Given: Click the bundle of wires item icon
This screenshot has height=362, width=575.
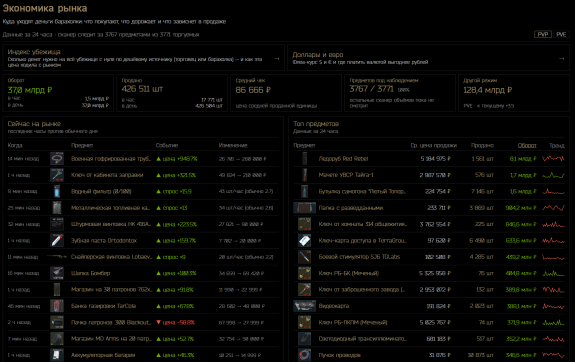Looking at the screenshot, I should (x=304, y=355).
